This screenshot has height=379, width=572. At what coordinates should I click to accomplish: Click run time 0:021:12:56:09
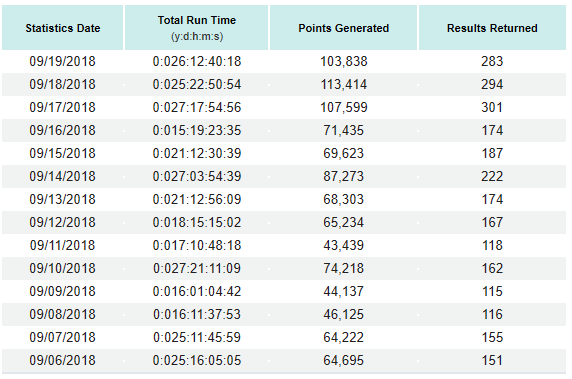(197, 199)
